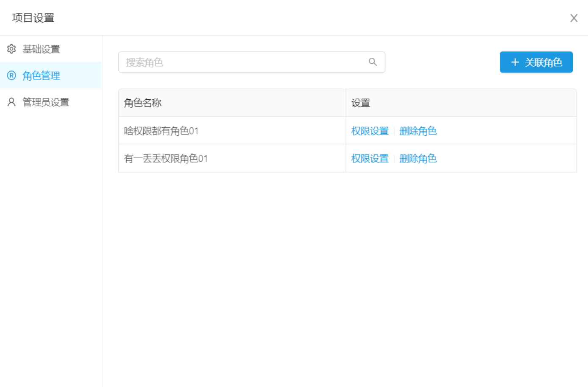Click the 角色名称 column header
This screenshot has height=387, width=588.
coord(142,103)
